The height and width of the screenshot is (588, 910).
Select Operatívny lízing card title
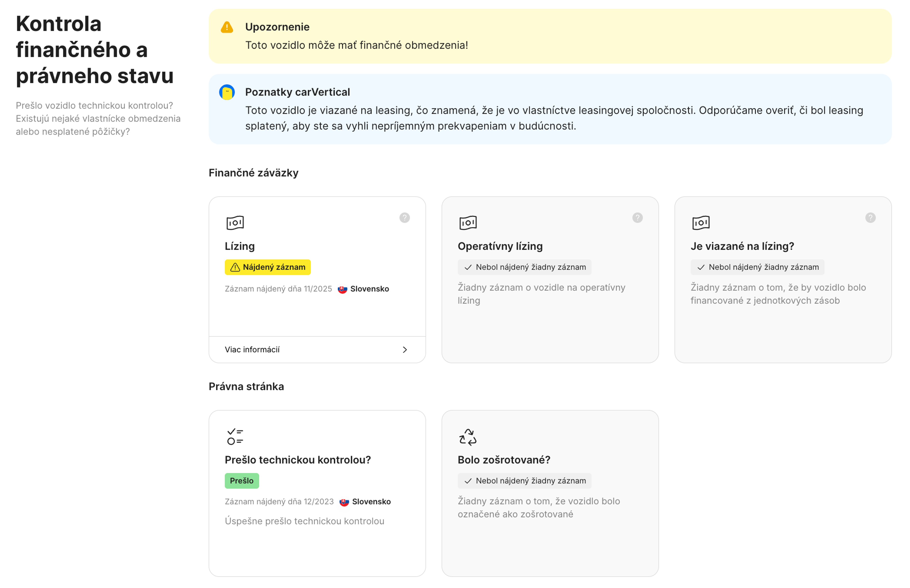tap(500, 246)
